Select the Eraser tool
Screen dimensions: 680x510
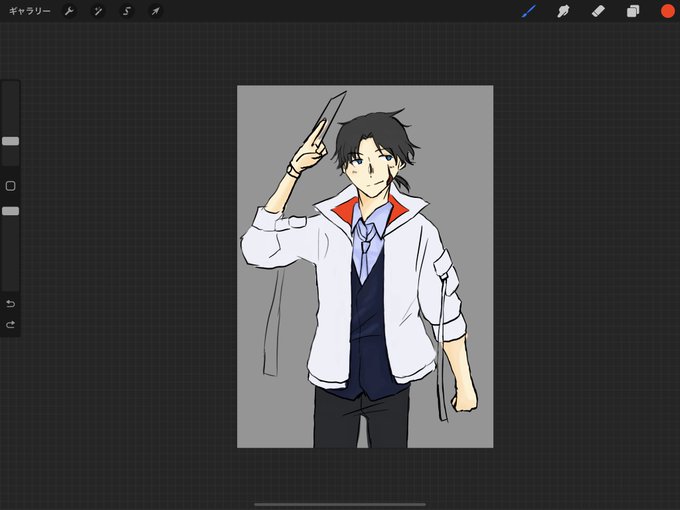(x=598, y=11)
